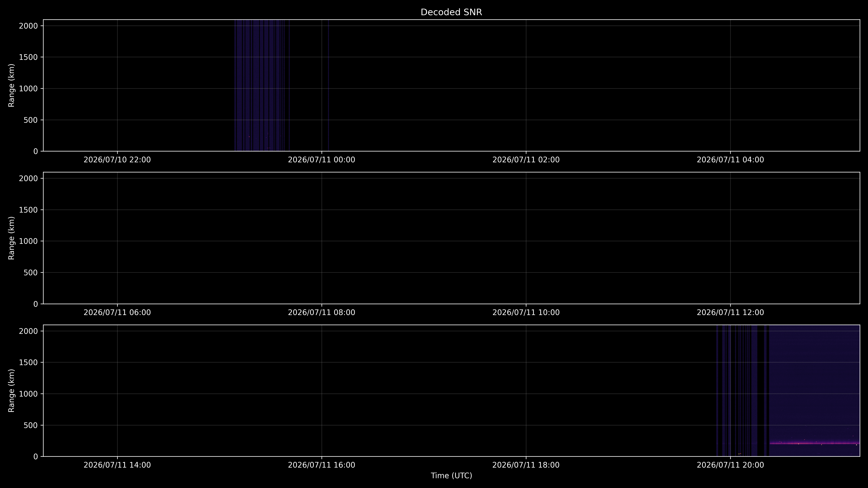Click the top panel's Range (km) axis label
The width and height of the screenshot is (868, 488).
point(11,85)
